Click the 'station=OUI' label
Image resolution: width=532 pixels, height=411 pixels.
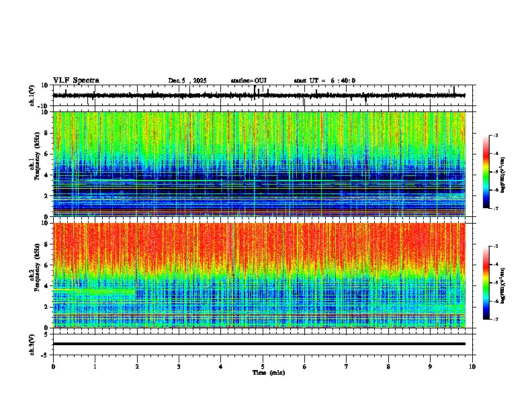pyautogui.click(x=249, y=81)
